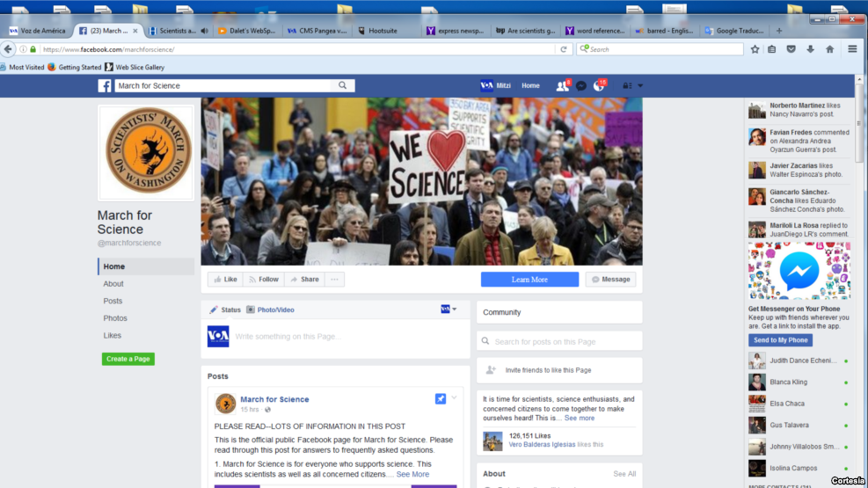Expand the post options chevron
This screenshot has width=868, height=488.
pos(454,397)
